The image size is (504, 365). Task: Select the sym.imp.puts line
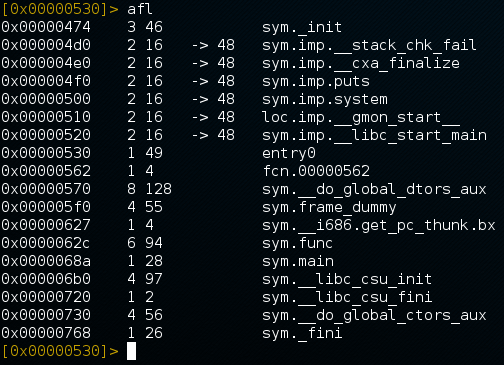click(x=316, y=81)
